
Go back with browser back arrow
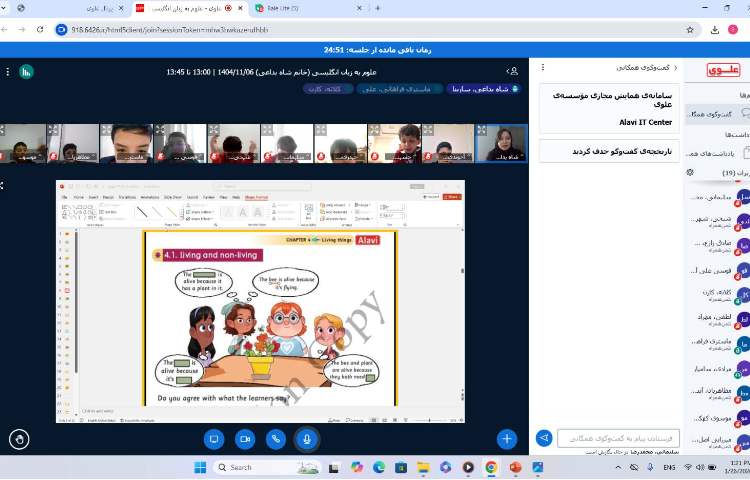[4, 30]
